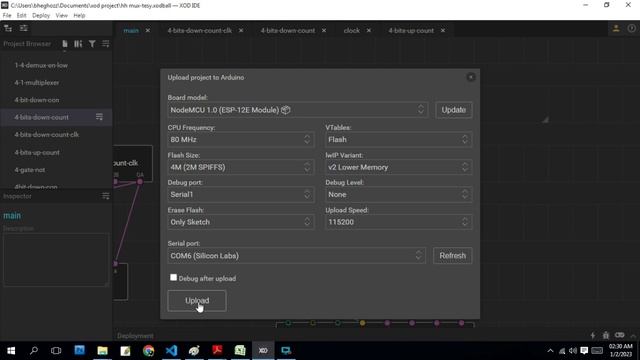Open the CPU Frequency dropdown
The width and height of the screenshot is (640, 360).
240,140
